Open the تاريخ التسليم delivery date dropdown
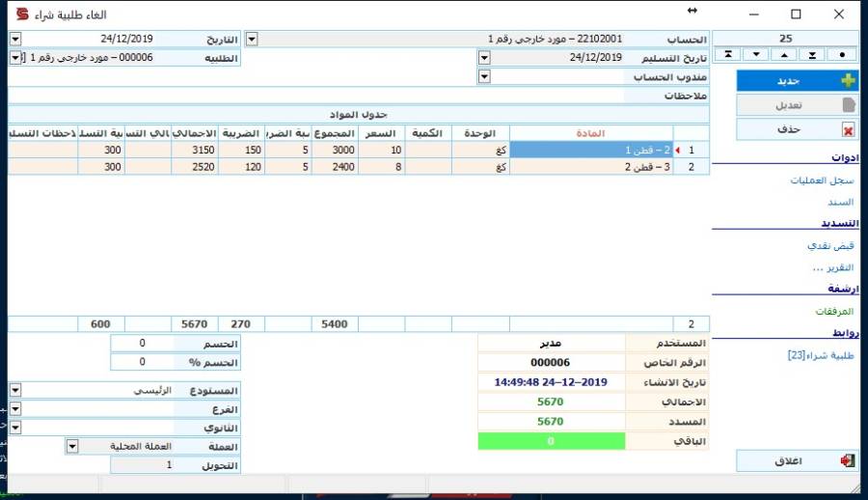The height and width of the screenshot is (500, 868). (x=484, y=58)
